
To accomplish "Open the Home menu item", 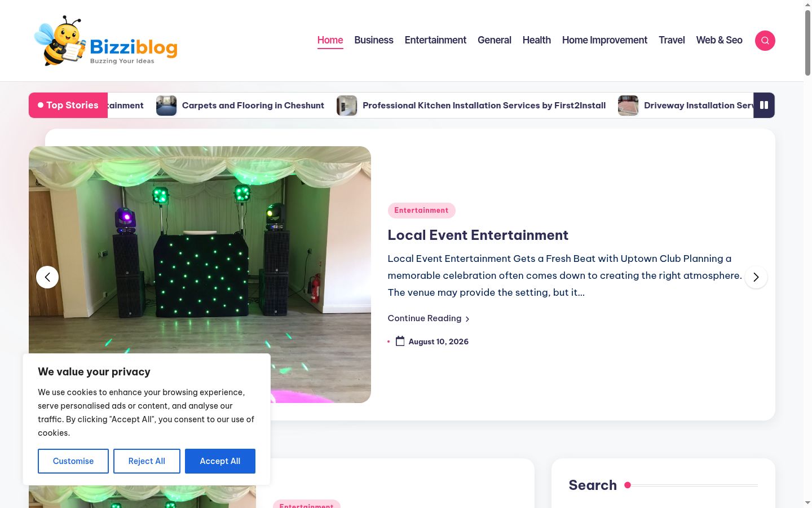I will pyautogui.click(x=330, y=40).
